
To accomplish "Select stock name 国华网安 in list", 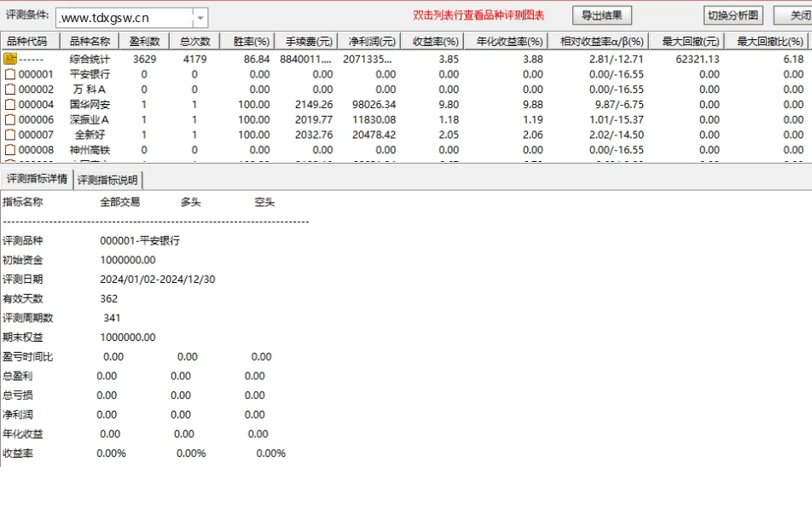I will click(90, 105).
